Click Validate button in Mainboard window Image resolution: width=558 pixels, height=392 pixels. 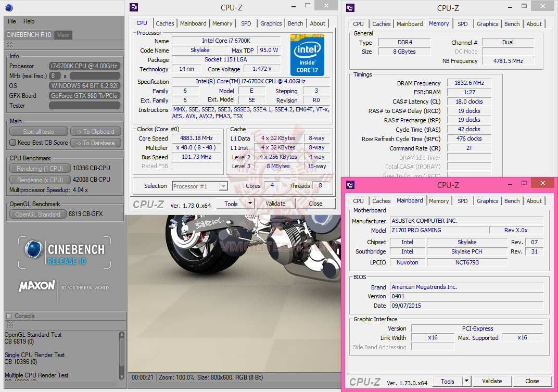492,381
